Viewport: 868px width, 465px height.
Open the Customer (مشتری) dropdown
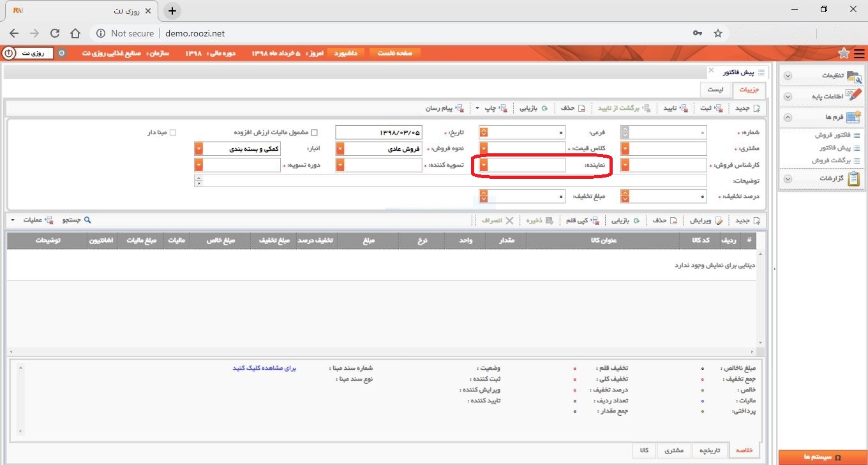click(x=625, y=149)
